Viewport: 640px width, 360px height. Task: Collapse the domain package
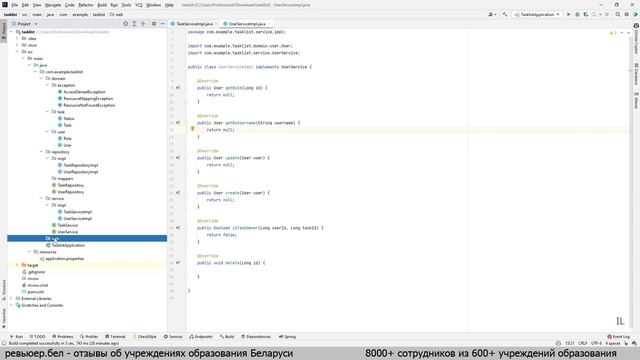tap(42, 78)
